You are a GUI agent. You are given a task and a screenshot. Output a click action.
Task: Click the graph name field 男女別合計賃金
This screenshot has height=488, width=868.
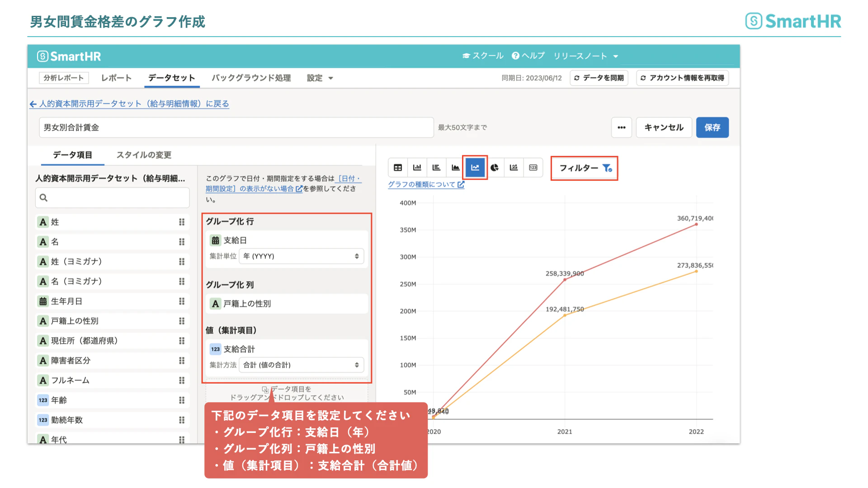[236, 127]
